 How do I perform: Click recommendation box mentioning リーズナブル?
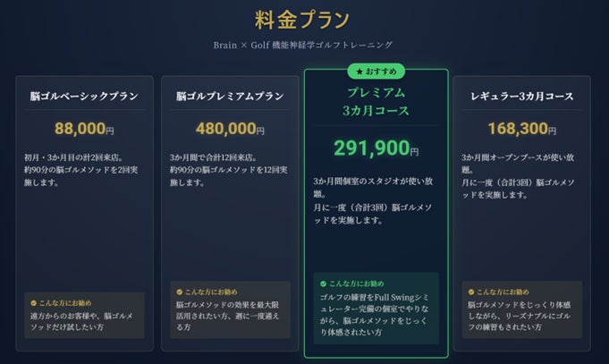click(521, 309)
